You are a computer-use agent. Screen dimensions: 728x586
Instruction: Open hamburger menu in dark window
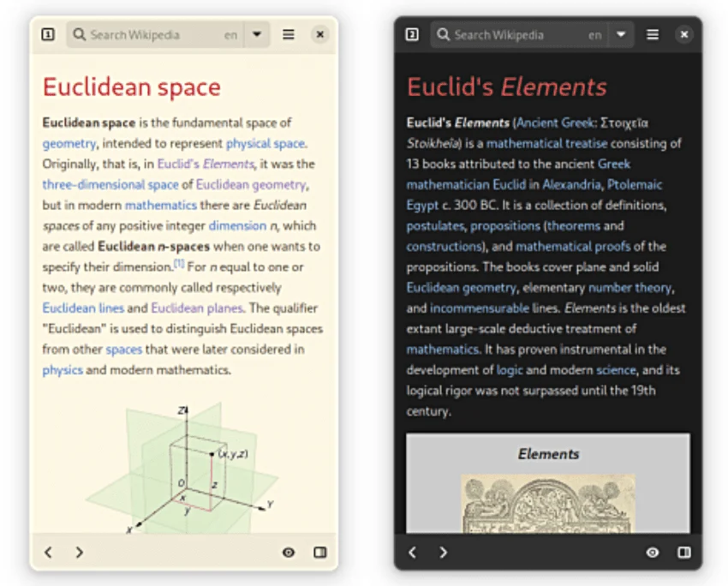(653, 34)
